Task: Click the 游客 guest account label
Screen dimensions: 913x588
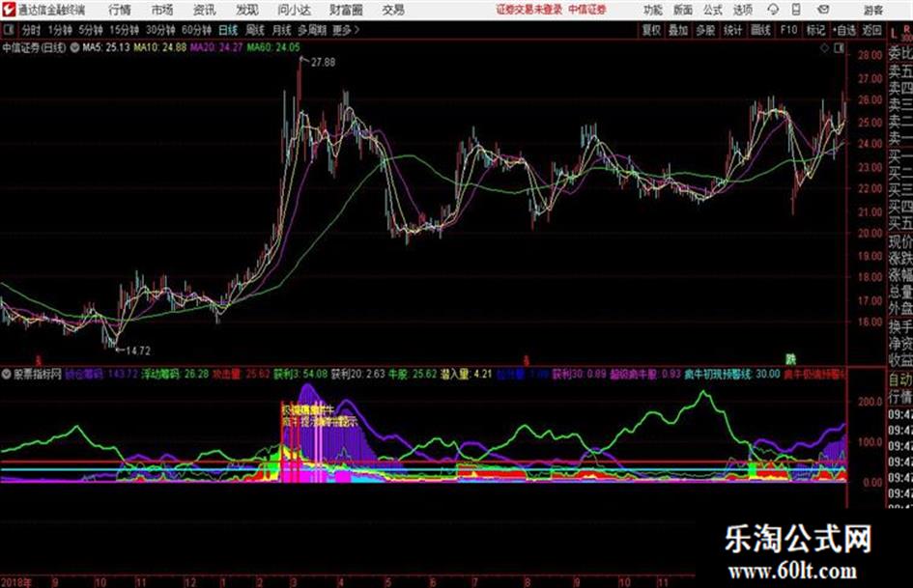Action: click(x=873, y=10)
